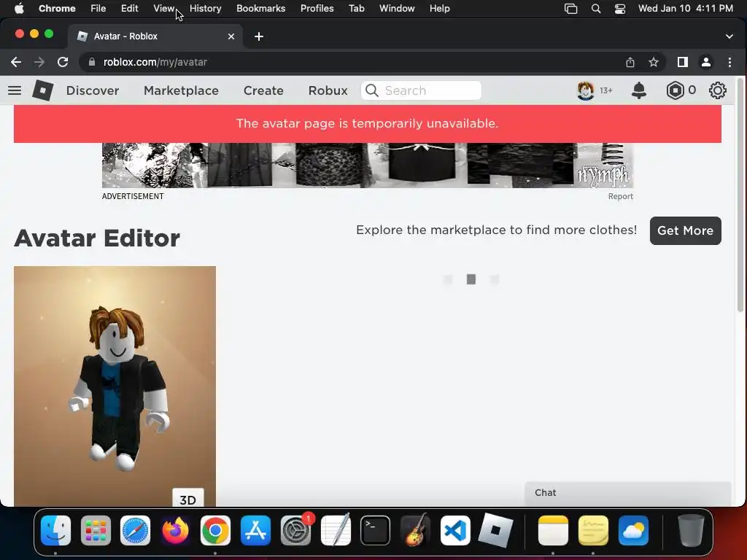Open App Store from the Dock
Viewport: 747px width, 560px height.
(x=255, y=531)
